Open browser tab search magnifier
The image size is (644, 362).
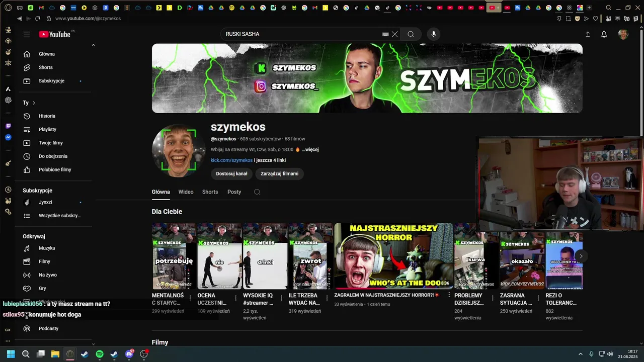coord(609,8)
